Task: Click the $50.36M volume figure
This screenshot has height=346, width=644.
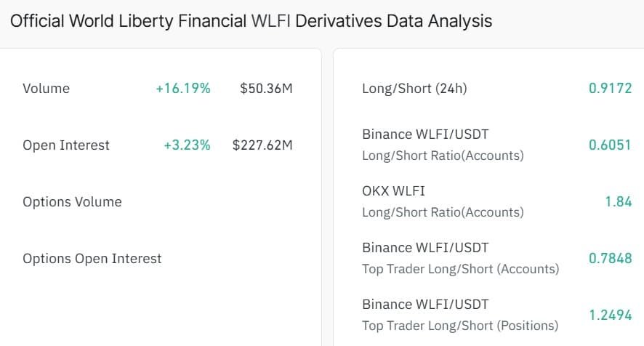Action: coord(266,89)
